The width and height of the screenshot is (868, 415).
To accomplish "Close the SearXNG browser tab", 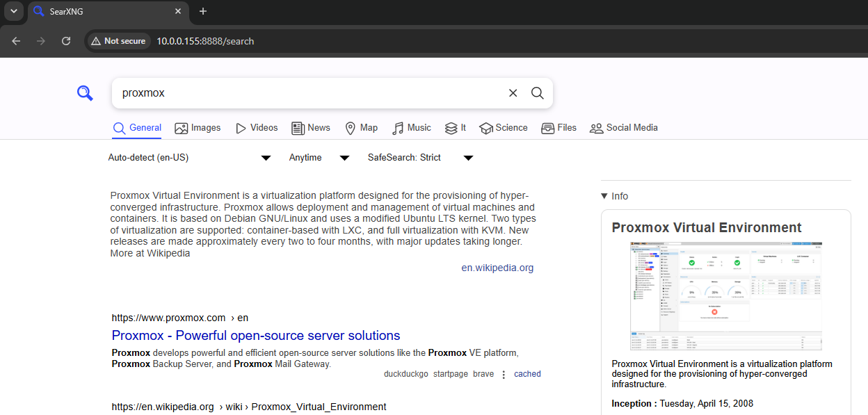I will [x=178, y=11].
